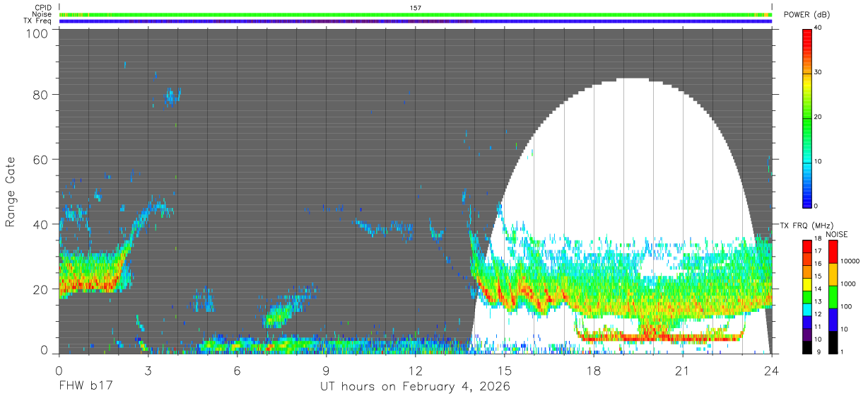
Task: Click the FHW b17 radar beam label
Action: tap(86, 387)
